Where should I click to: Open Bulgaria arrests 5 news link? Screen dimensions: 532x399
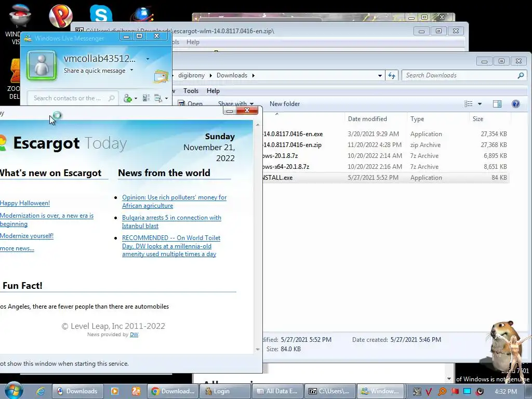(171, 221)
